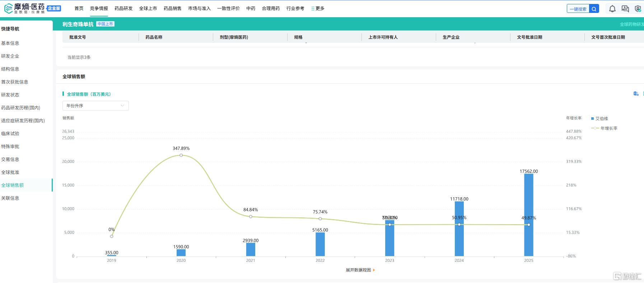644x283 pixels.
Task: Jump to 临床试验 section
Action: (x=10, y=133)
